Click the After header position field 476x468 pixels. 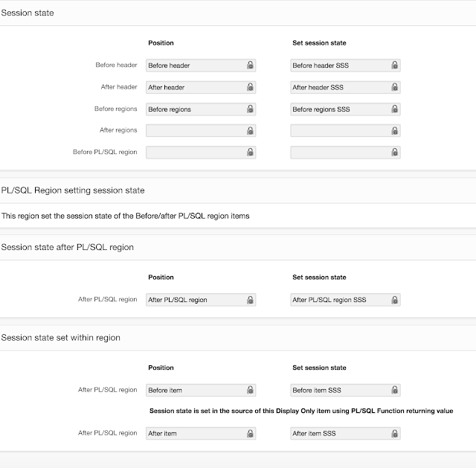[x=195, y=87]
